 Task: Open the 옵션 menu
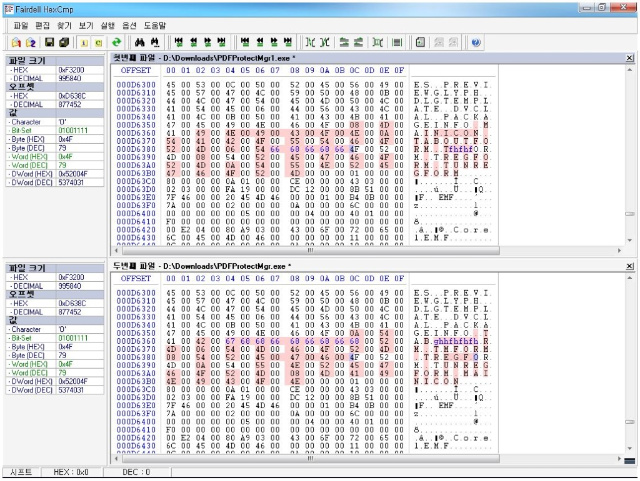tap(129, 25)
